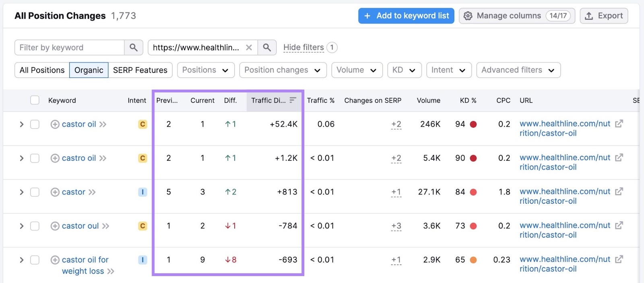The width and height of the screenshot is (644, 283).
Task: Select the All Positions tab
Action: pyautogui.click(x=42, y=70)
